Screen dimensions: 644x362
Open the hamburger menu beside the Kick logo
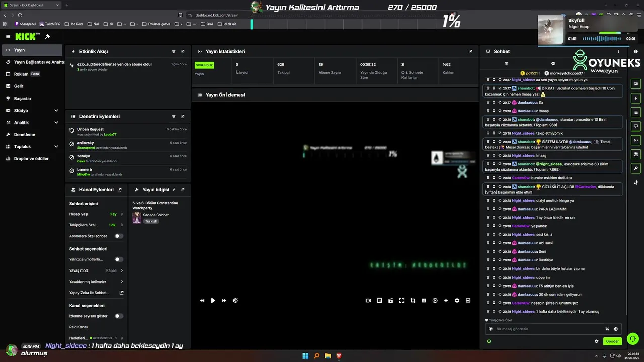[8, 36]
